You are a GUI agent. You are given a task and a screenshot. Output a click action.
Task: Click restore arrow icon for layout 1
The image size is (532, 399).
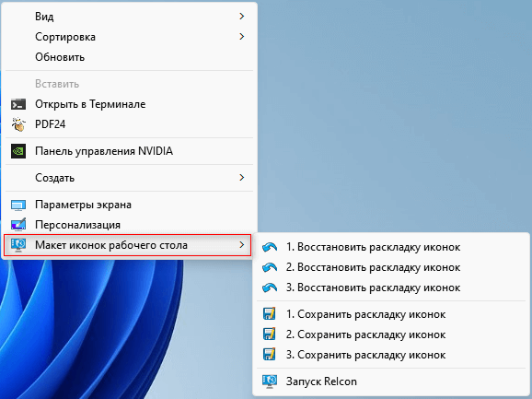270,247
